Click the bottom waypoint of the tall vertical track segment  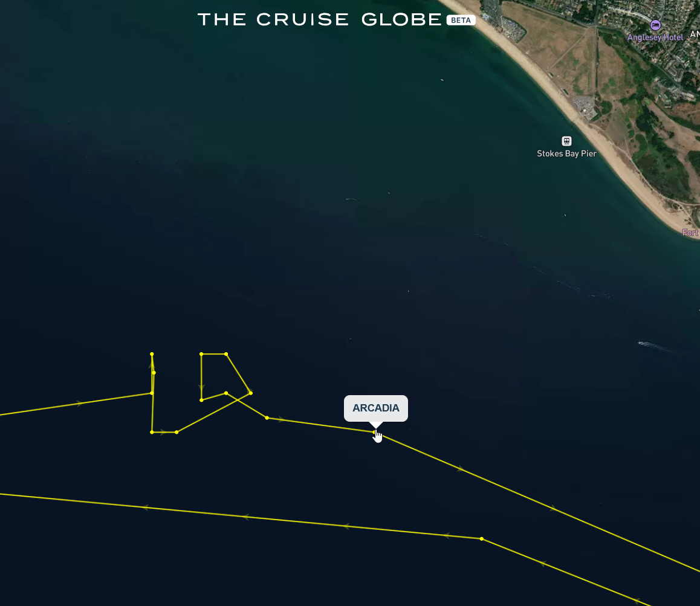pyautogui.click(x=152, y=432)
